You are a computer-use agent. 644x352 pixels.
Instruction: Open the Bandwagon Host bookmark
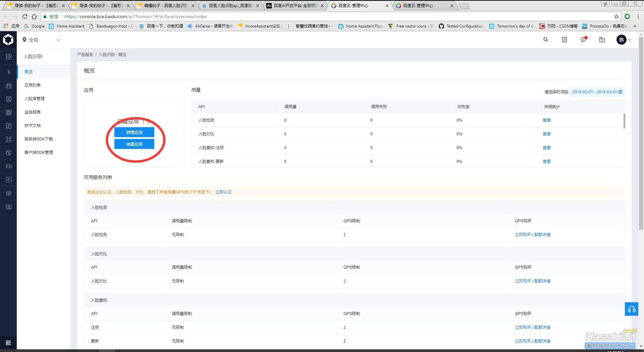point(111,26)
